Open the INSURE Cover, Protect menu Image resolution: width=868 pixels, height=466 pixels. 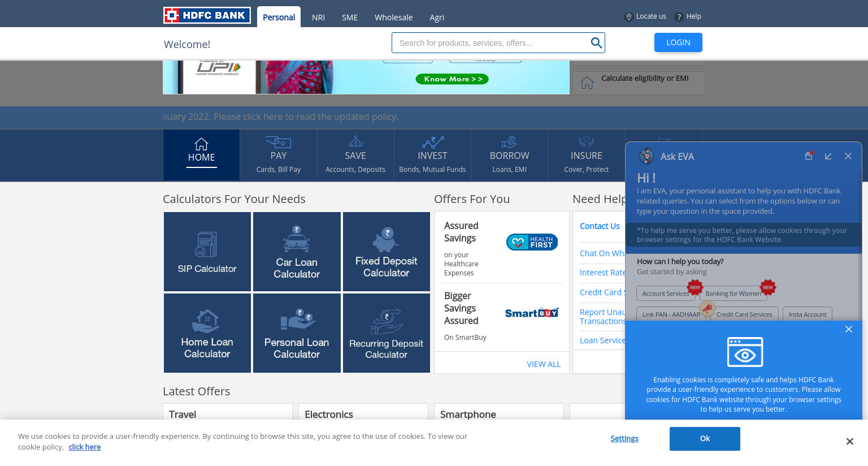click(587, 155)
